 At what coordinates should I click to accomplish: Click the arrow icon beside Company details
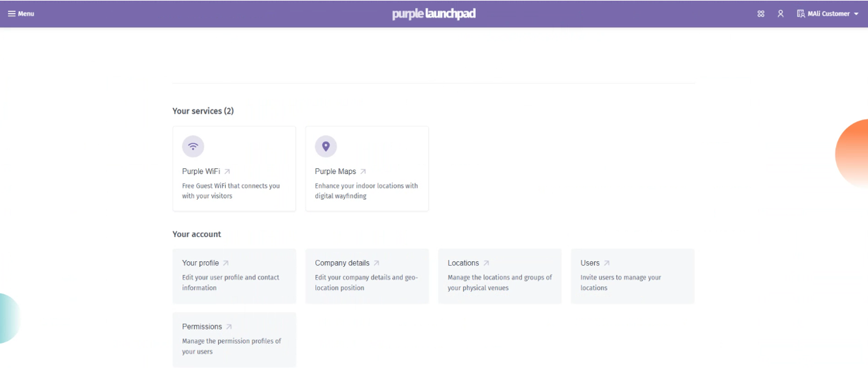point(377,263)
